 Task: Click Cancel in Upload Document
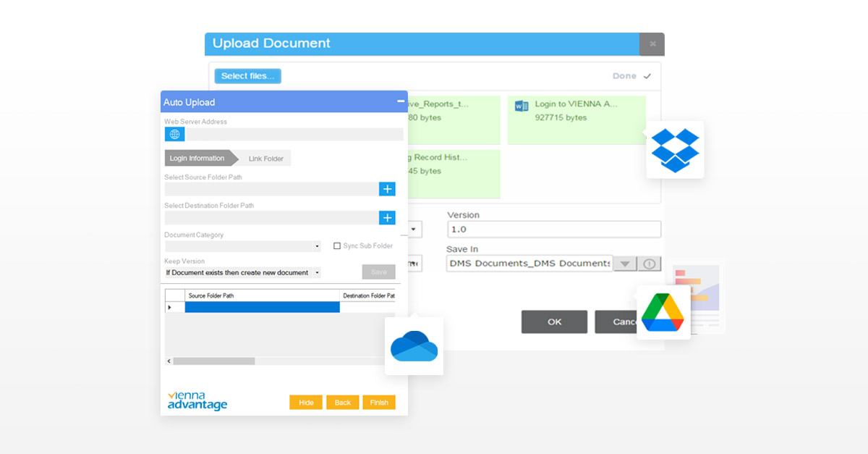tap(616, 322)
